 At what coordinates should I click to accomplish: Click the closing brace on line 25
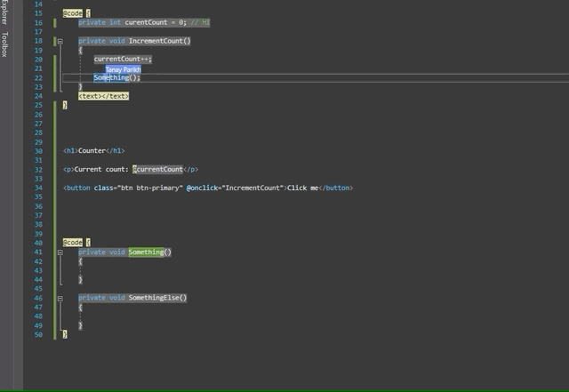(65, 105)
